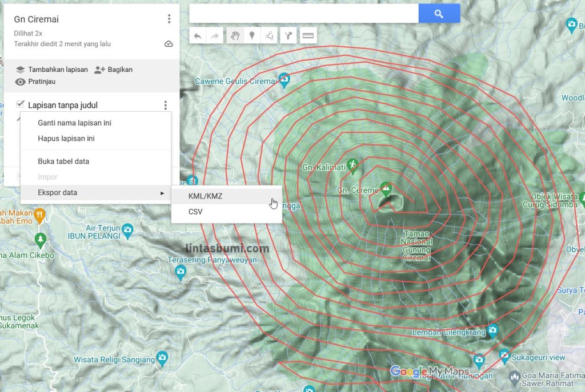Click the Lapisan tanpa judul layer title

tap(63, 105)
